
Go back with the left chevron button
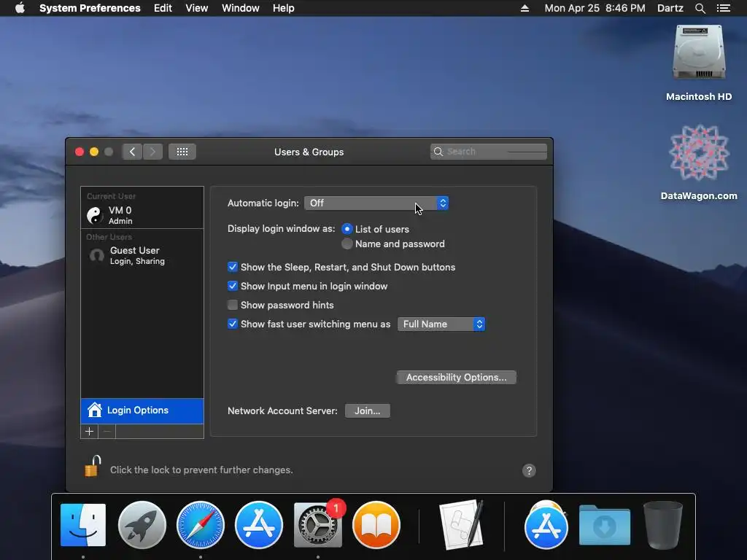tap(133, 152)
